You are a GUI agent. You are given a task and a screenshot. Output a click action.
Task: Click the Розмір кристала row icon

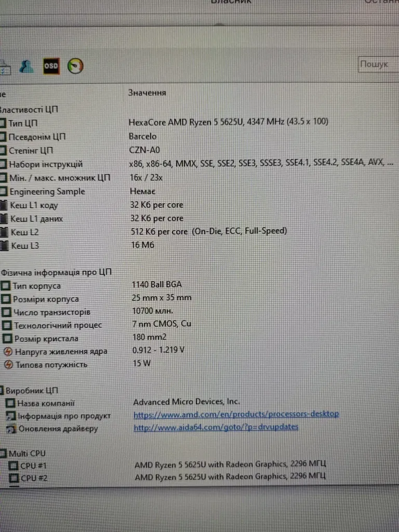click(7, 339)
